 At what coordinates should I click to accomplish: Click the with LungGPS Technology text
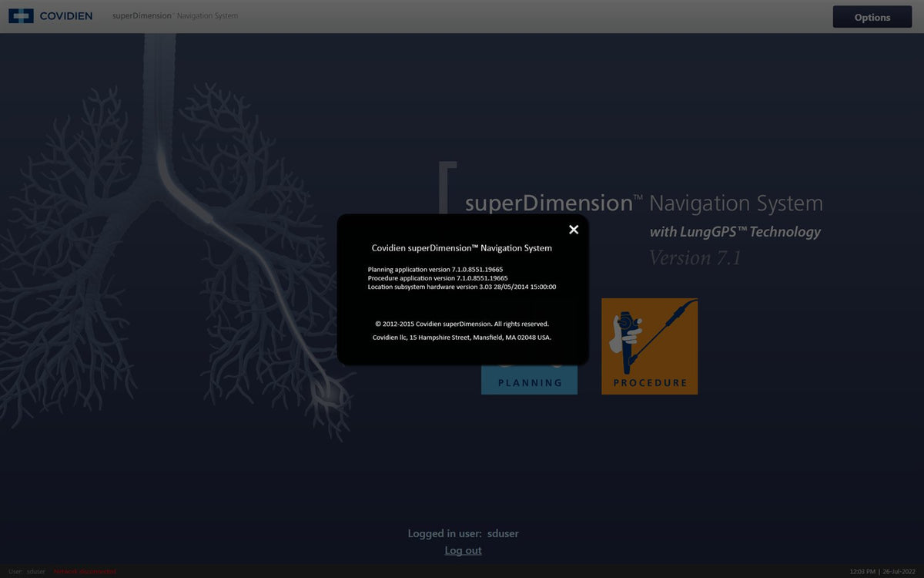coord(735,232)
